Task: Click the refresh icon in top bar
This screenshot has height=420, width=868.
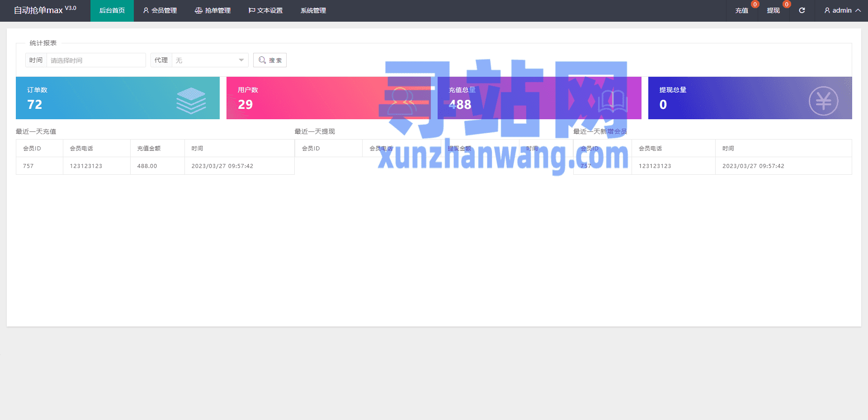Action: click(x=802, y=10)
